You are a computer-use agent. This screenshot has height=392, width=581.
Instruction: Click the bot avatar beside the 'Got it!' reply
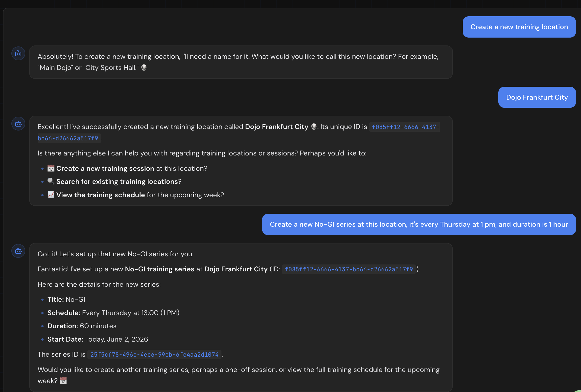point(18,251)
